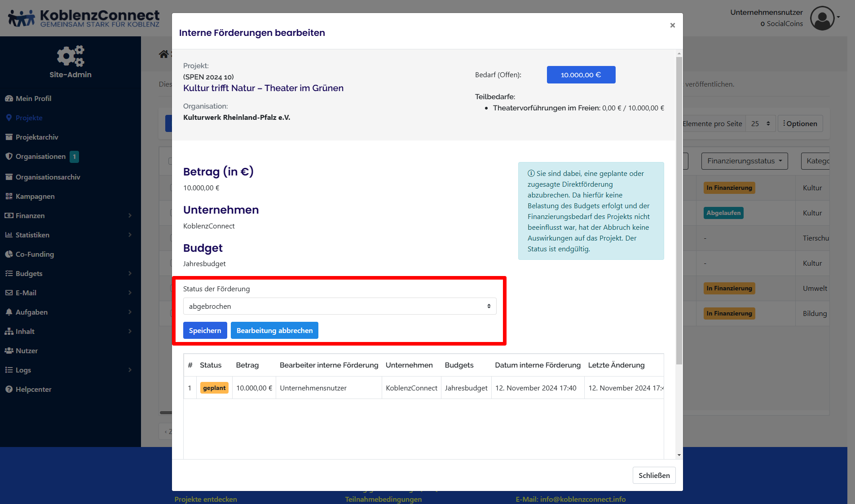This screenshot has width=855, height=504.
Task: Open Kampagnen in sidebar
Action: click(x=35, y=196)
